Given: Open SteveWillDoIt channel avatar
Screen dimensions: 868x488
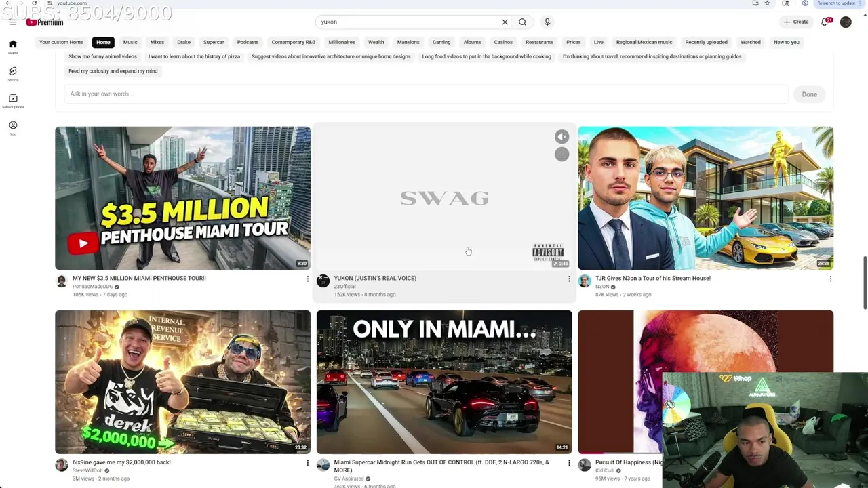Looking at the screenshot, I should 62,465.
